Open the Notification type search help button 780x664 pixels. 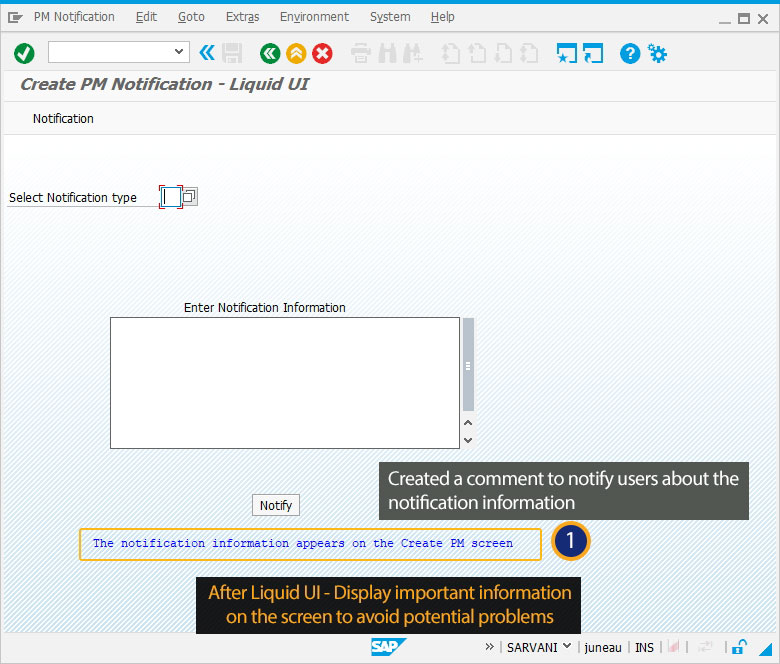coord(190,196)
